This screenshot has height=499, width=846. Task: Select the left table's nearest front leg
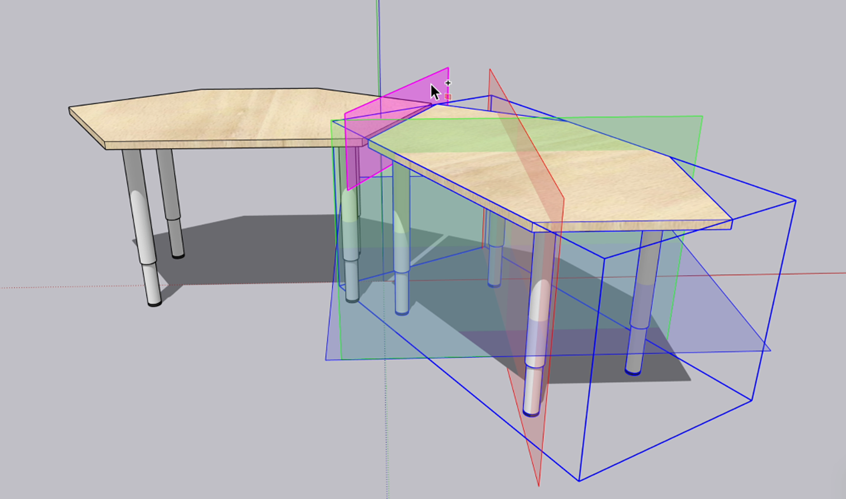coord(141,228)
